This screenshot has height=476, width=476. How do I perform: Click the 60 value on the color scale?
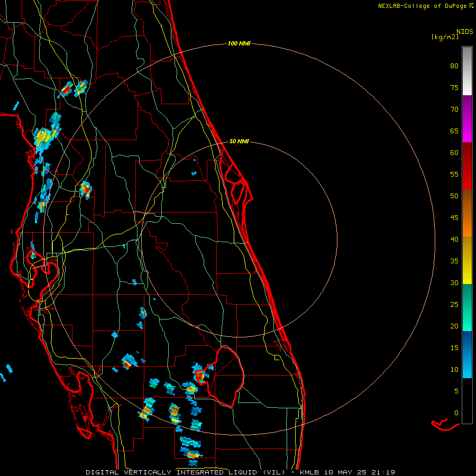coord(454,153)
